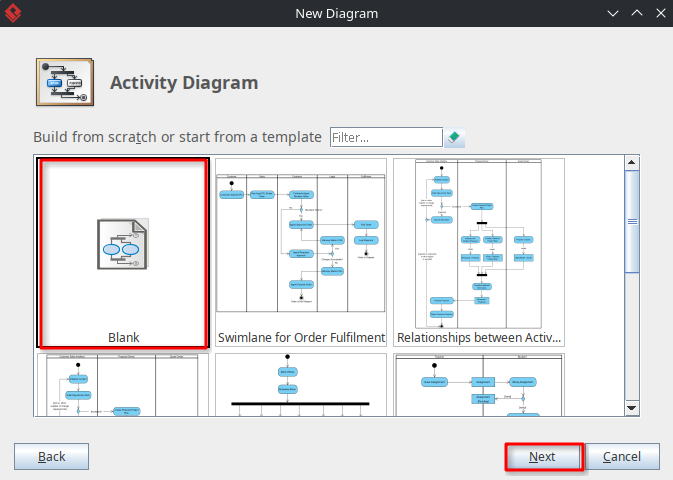Select the fork bar template in bottom middle
673x480 pixels.
[301, 385]
